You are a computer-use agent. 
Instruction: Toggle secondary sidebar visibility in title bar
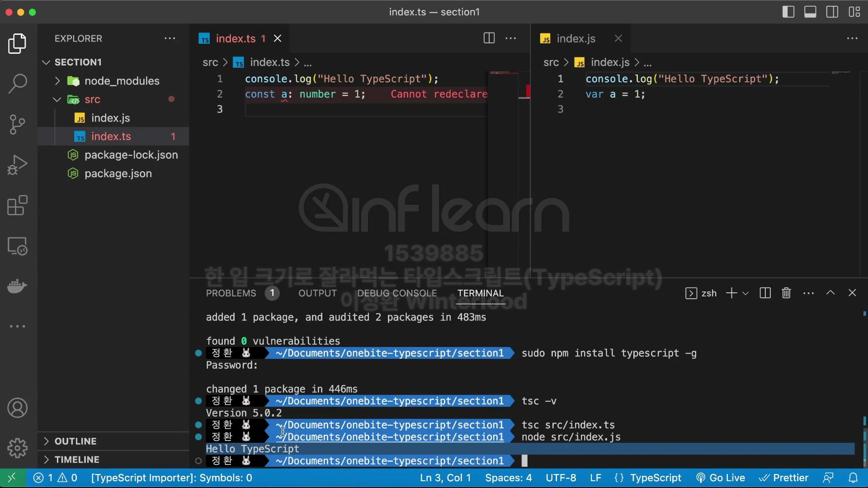point(832,12)
